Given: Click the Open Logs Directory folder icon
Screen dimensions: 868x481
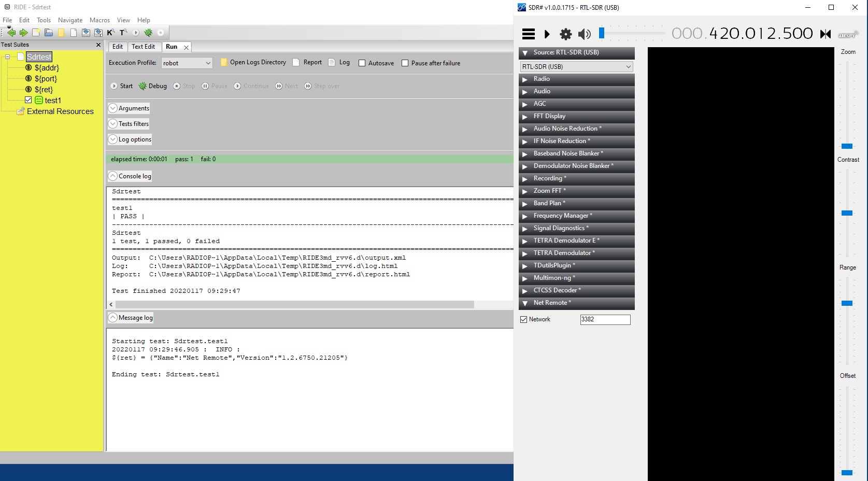Looking at the screenshot, I should [x=224, y=62].
